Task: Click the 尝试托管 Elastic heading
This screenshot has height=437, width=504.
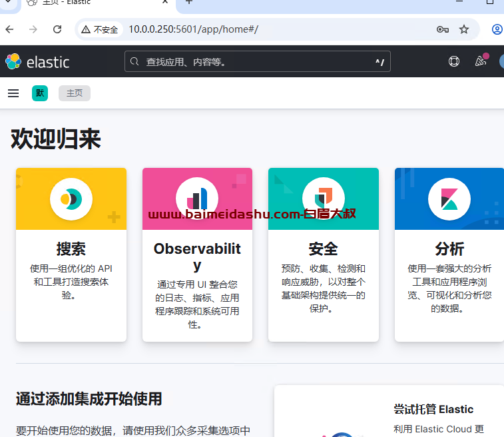Action: [433, 409]
